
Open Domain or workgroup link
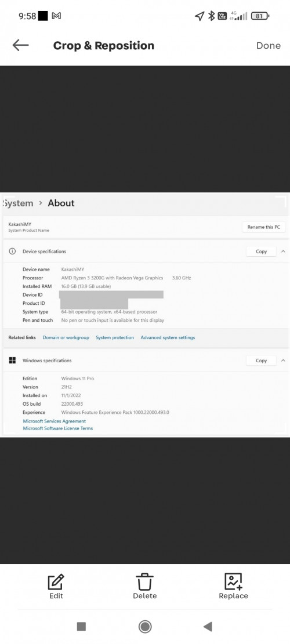[x=66, y=337]
